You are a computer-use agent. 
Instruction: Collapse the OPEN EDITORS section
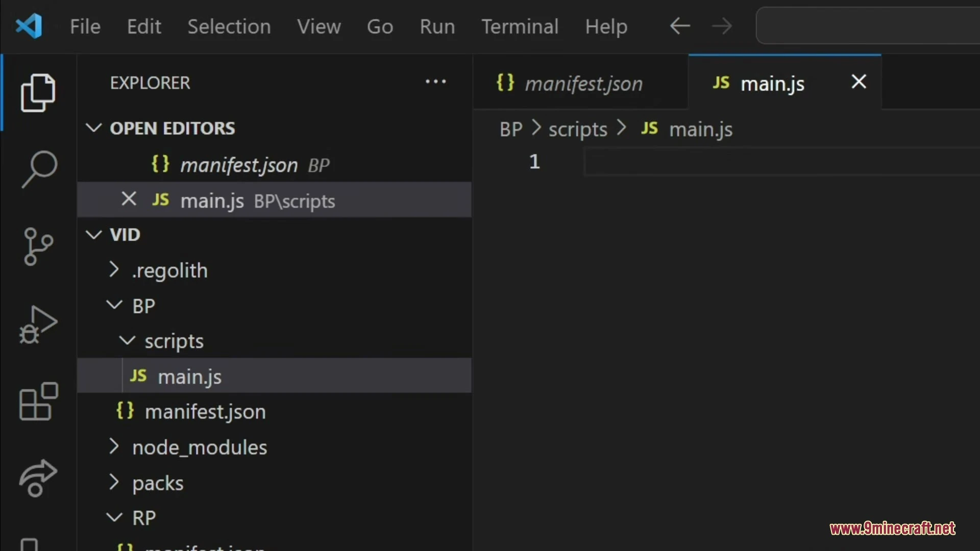pyautogui.click(x=94, y=128)
